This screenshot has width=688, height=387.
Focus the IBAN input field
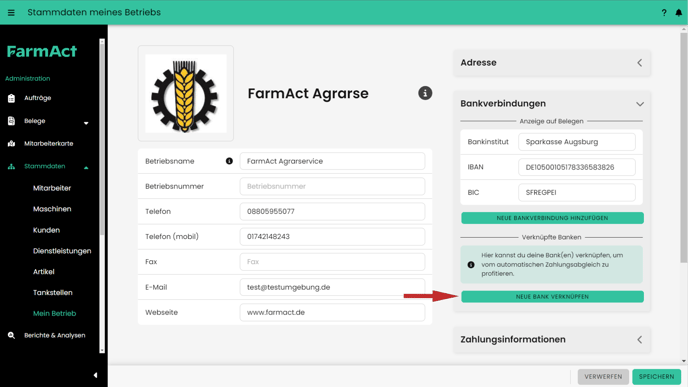(577, 167)
